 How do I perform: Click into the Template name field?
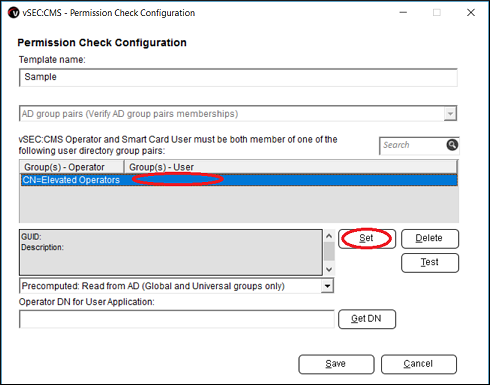[238, 77]
